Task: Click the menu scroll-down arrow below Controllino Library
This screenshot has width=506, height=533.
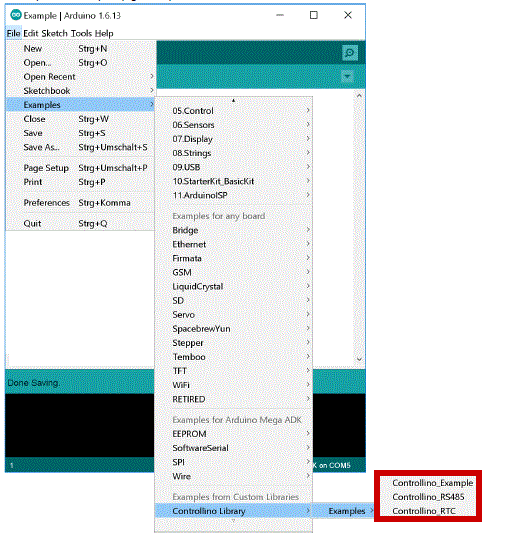Action: pos(233,521)
